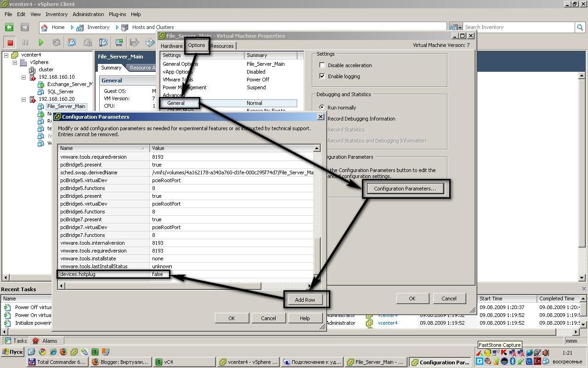This screenshot has height=368, width=588.
Task: Collapse host 192.168.160.10 node
Action: tap(23, 77)
